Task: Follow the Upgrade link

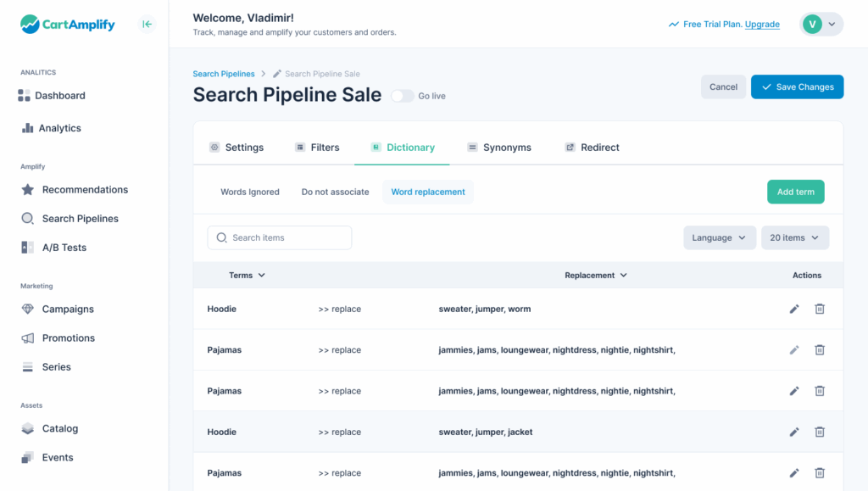Action: click(x=762, y=25)
